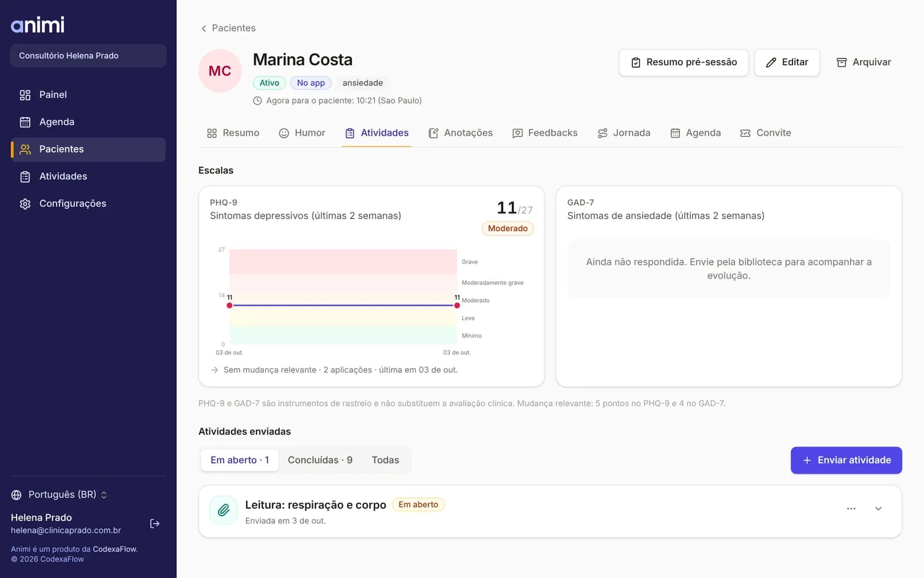This screenshot has width=924, height=578.
Task: Show Concluídas · 9 activities
Action: (320, 460)
